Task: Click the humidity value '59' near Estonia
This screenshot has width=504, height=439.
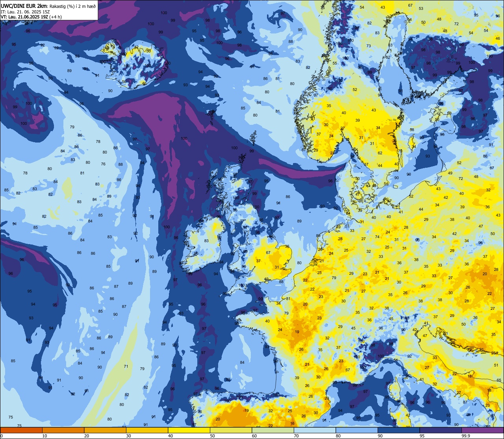Action: 449,113
